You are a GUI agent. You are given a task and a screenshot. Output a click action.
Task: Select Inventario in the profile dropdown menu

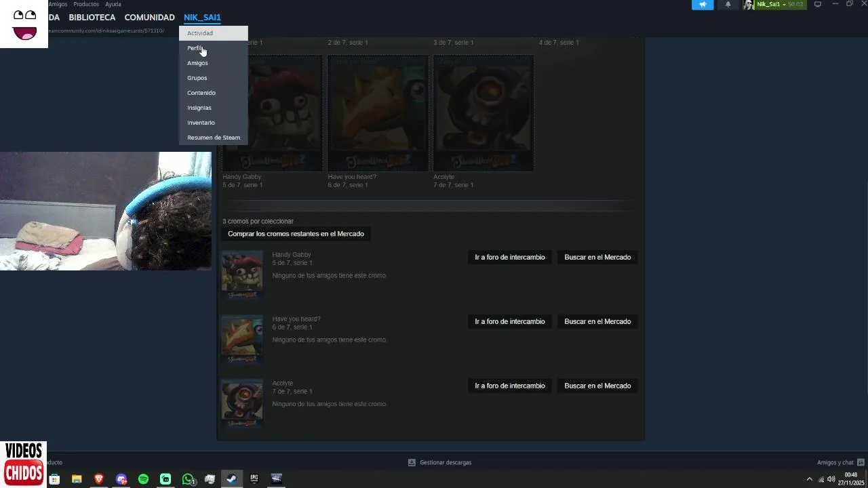214,123
